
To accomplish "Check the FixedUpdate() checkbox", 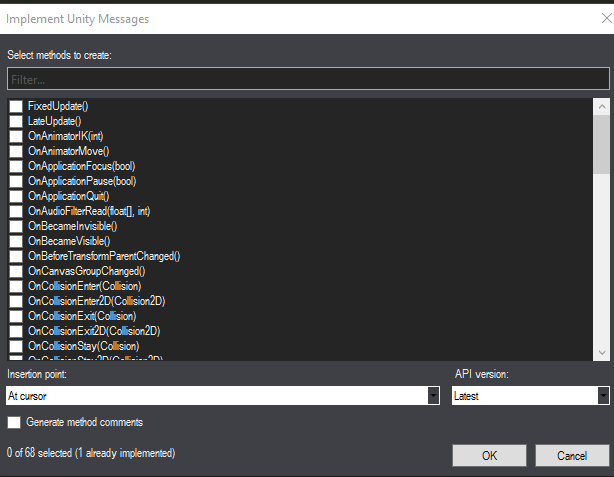I will tap(16, 106).
